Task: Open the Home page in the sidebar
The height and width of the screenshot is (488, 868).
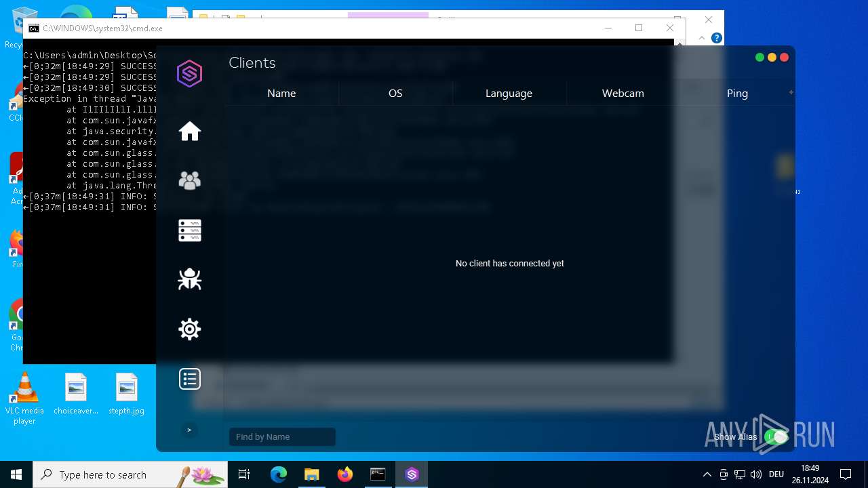Action: (x=190, y=131)
